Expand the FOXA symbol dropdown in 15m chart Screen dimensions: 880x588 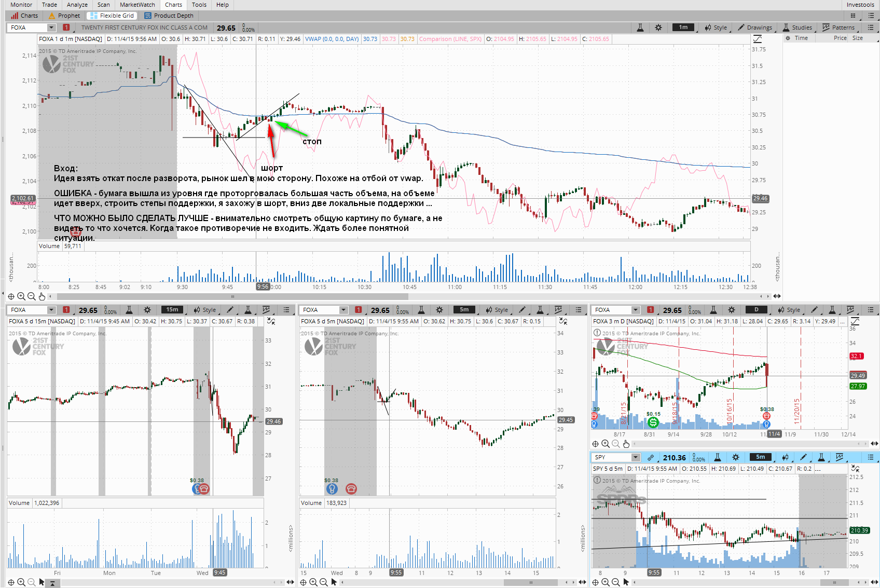pos(51,310)
